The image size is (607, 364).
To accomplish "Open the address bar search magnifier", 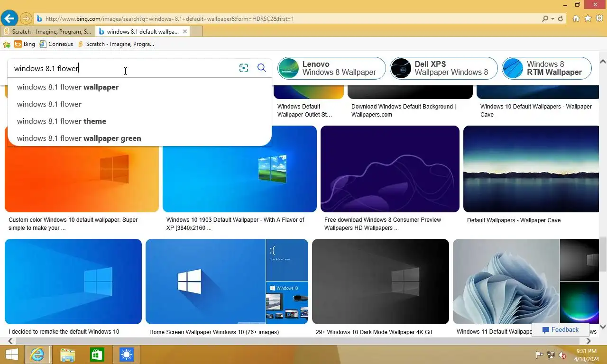I will (x=545, y=19).
